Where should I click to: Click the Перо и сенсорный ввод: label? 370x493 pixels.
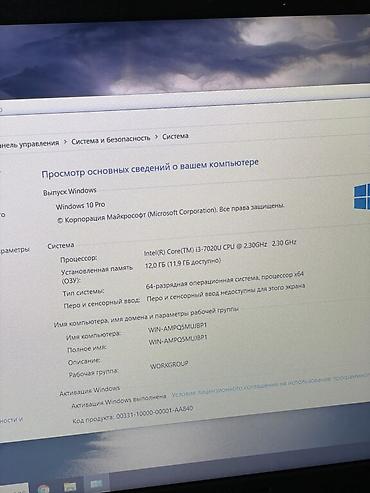point(101,303)
